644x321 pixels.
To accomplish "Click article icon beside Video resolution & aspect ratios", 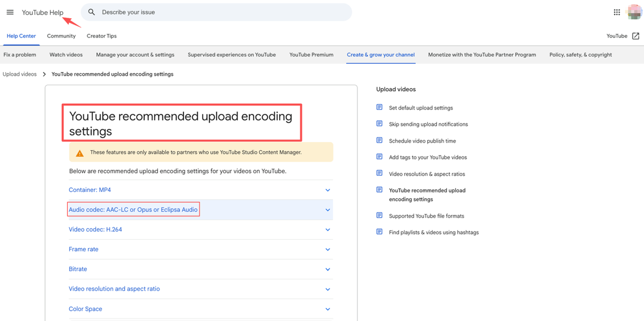I will [x=379, y=173].
